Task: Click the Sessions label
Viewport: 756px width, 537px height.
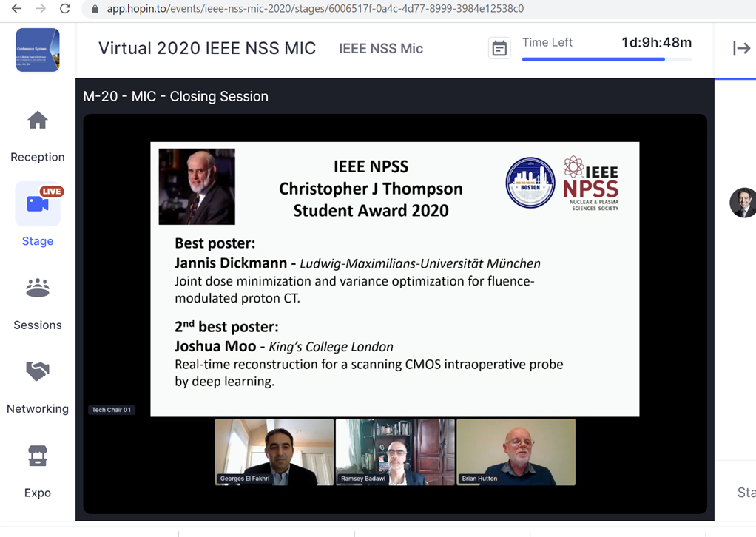Action: tap(38, 325)
